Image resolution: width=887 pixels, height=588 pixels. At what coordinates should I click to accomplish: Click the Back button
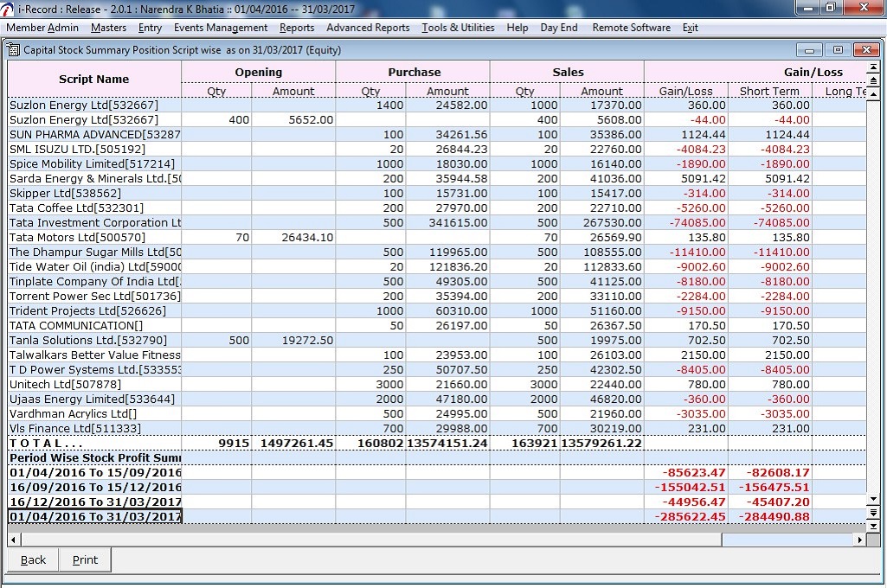[x=33, y=559]
